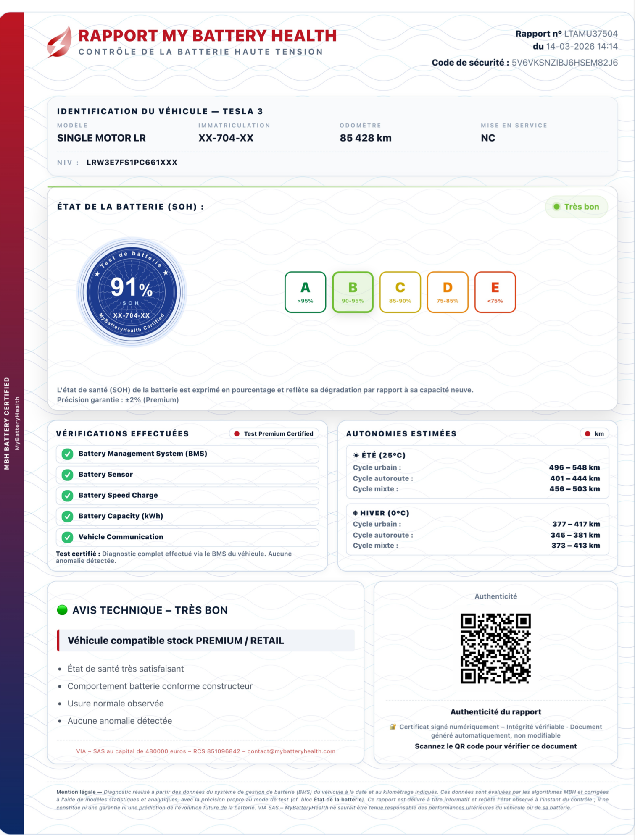Screen dimensions: 635x840
Task: Click the Battery Management System (BMS) row
Action: coord(187,454)
